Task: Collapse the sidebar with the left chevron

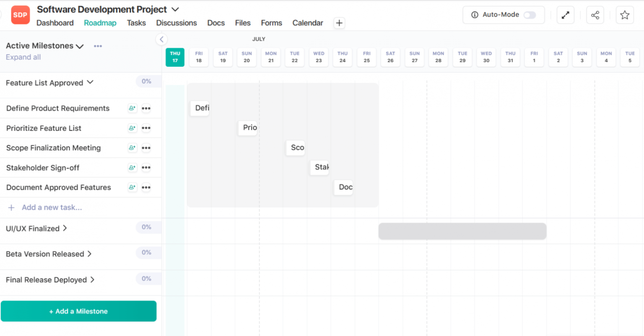Action: 161,39
